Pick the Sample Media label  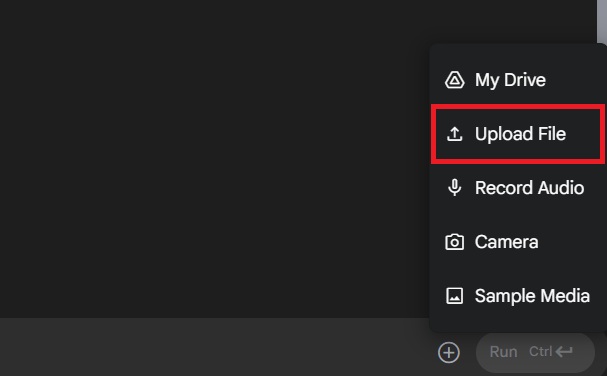click(x=532, y=296)
